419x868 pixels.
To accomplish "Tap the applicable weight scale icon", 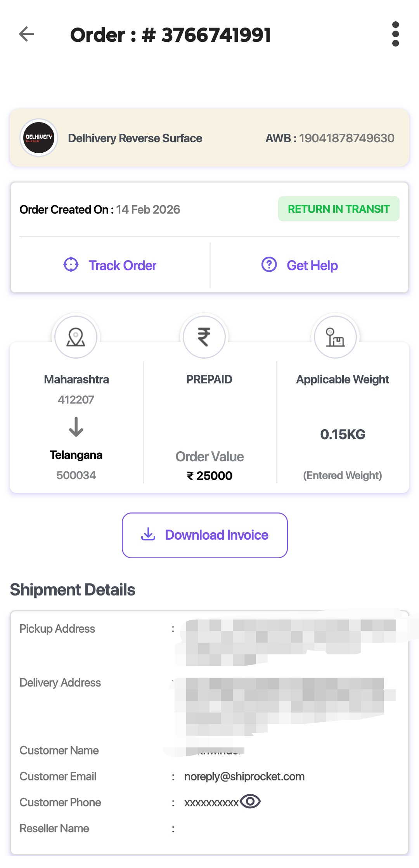I will [335, 337].
